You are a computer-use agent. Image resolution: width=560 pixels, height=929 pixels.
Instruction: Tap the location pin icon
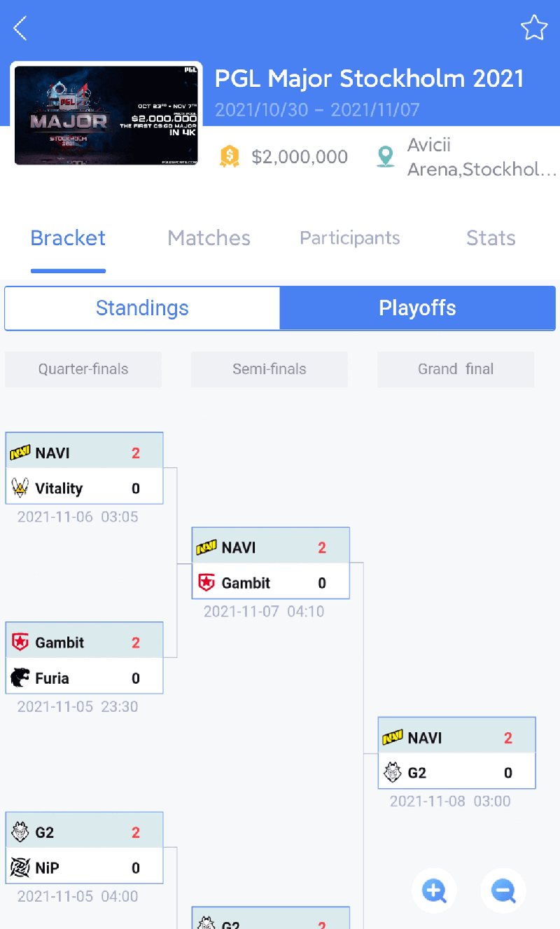[x=385, y=156]
